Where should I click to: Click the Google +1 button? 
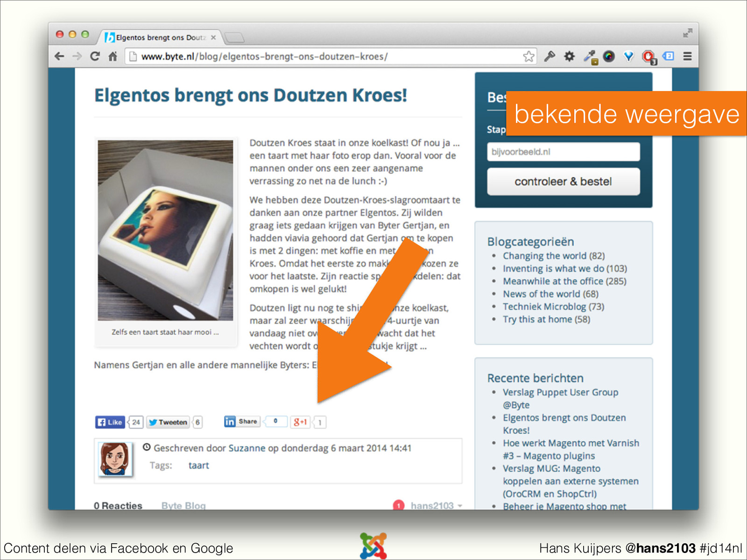click(x=300, y=422)
